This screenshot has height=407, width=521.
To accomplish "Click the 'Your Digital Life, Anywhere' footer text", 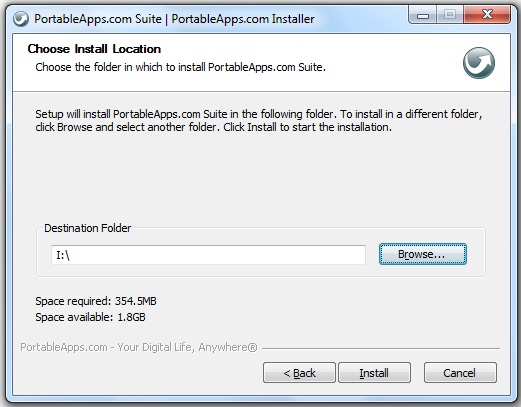I will pos(187,347).
